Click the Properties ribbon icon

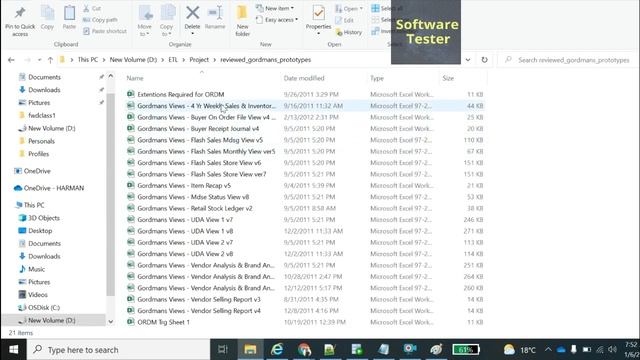(x=318, y=13)
